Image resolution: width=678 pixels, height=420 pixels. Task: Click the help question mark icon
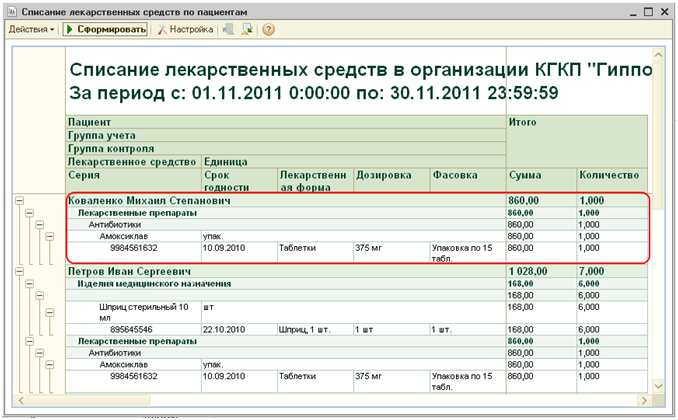(x=268, y=30)
